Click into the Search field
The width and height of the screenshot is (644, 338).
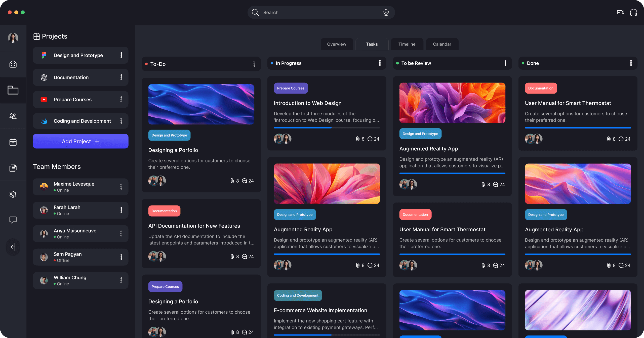[319, 12]
